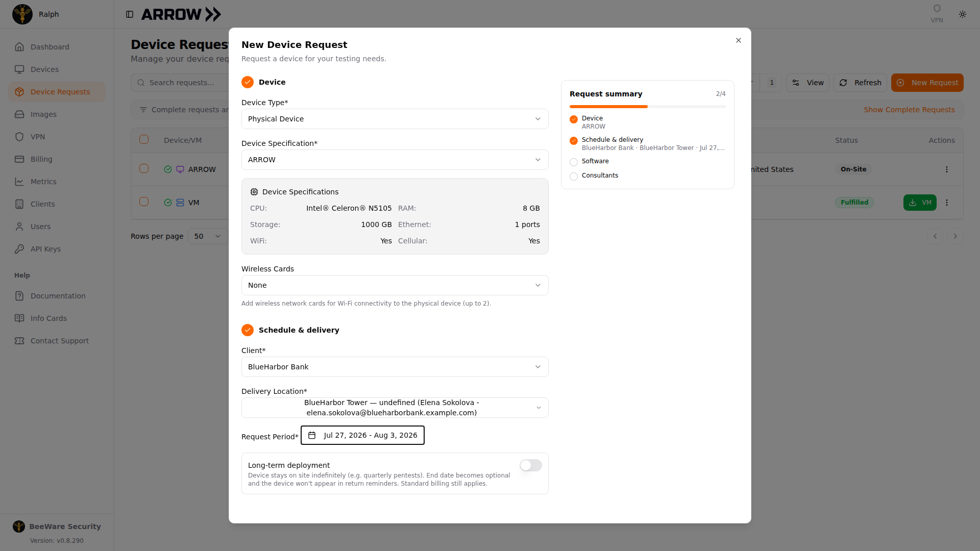Click the filter icon by Complete requests
Screen dimensions: 980x551
point(143,110)
